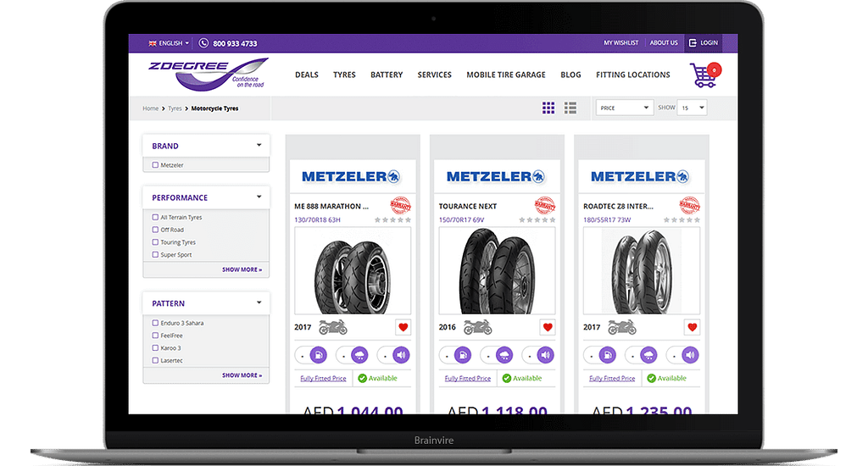Open the Tourance Next tyre image
This screenshot has height=466, width=868.
coord(497,270)
